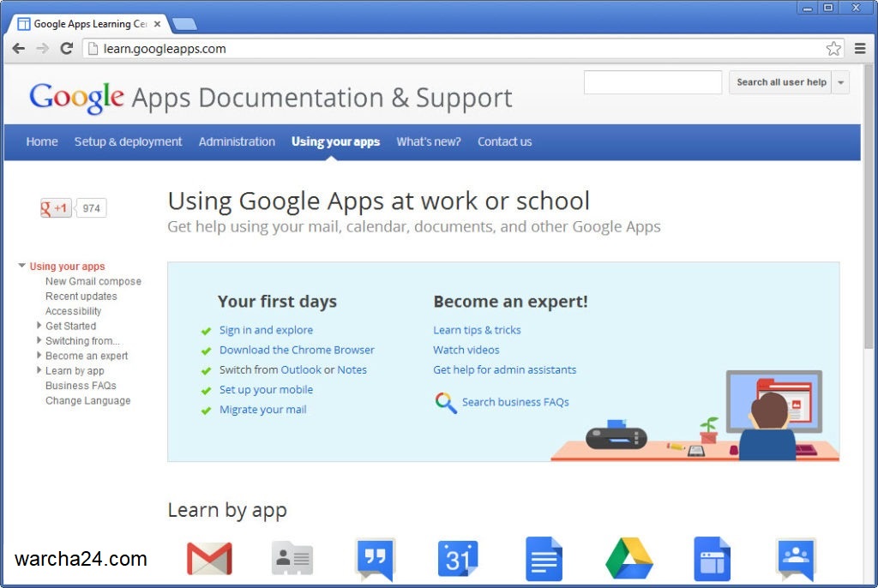Open Download the Chrome Browser link

tap(297, 350)
